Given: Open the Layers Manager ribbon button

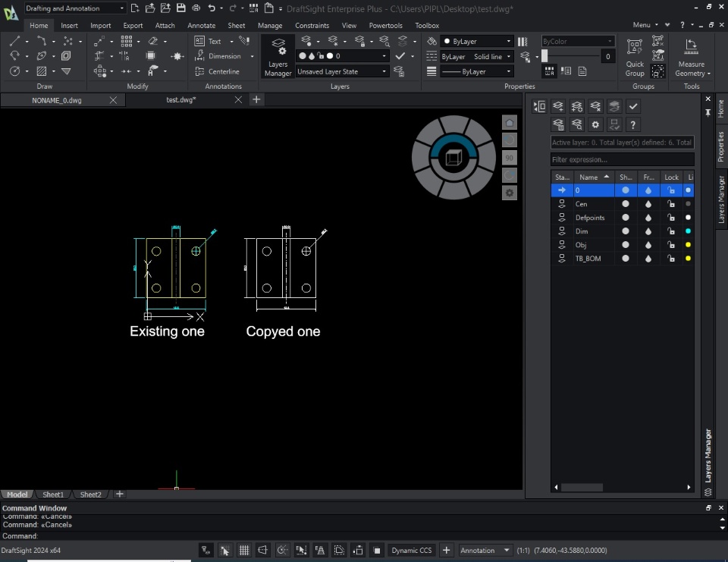Looking at the screenshot, I should (x=278, y=57).
